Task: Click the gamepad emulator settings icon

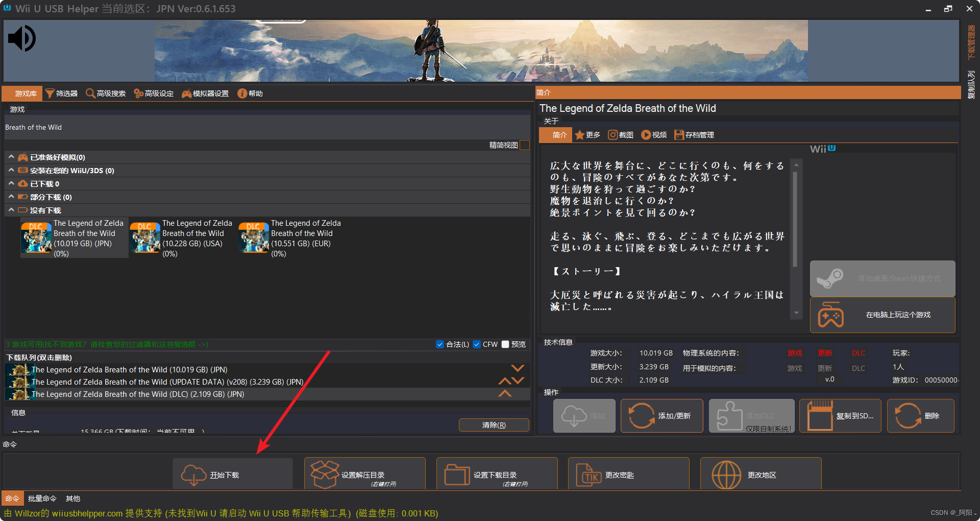Action: (186, 93)
